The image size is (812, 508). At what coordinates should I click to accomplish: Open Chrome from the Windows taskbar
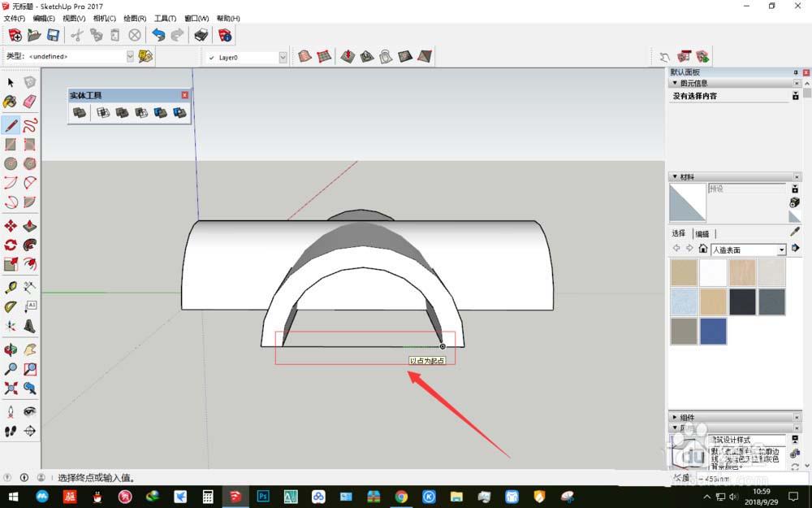401,496
